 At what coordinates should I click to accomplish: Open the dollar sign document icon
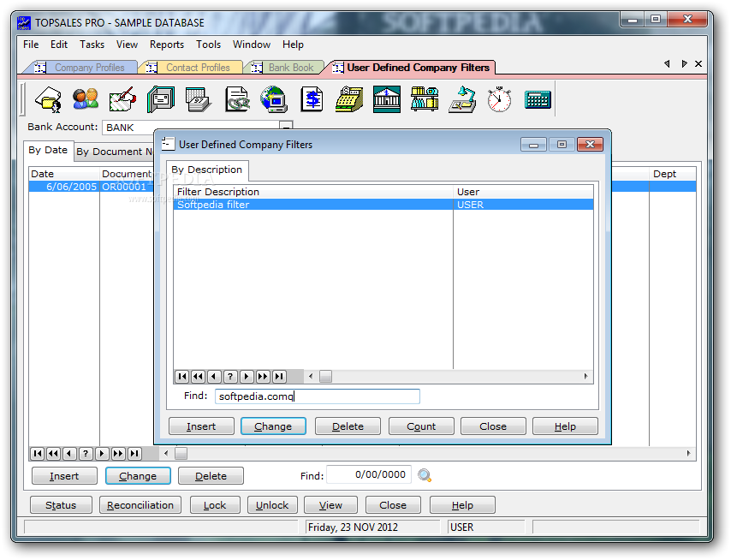312,99
